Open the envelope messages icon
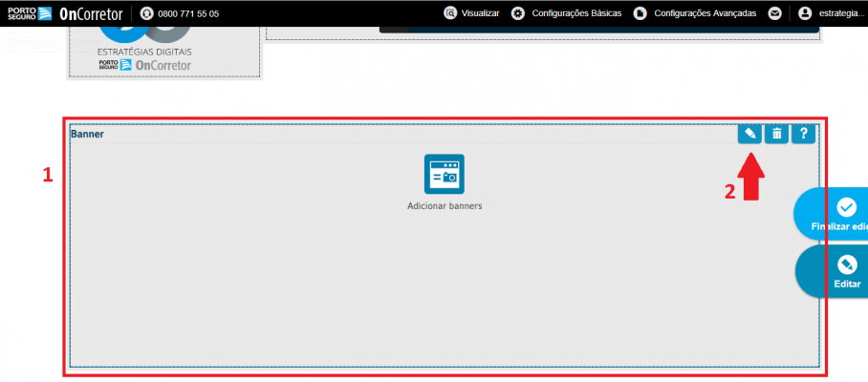 tap(775, 13)
